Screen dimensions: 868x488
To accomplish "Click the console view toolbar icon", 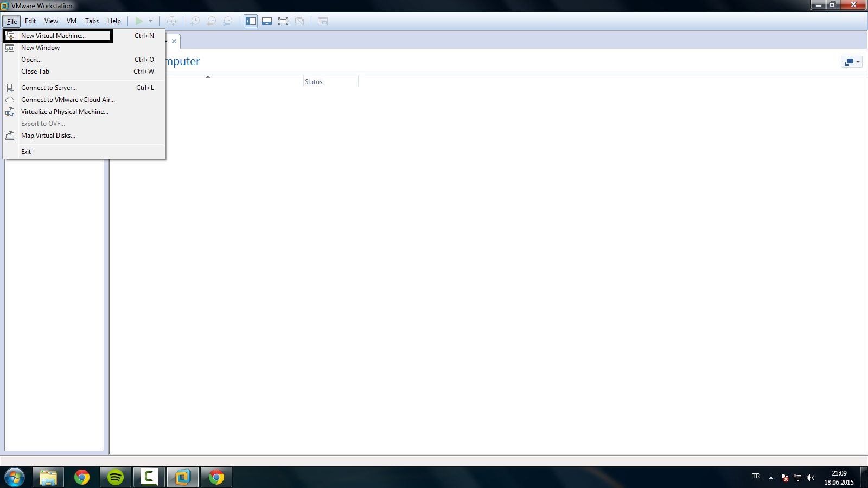I will point(323,21).
